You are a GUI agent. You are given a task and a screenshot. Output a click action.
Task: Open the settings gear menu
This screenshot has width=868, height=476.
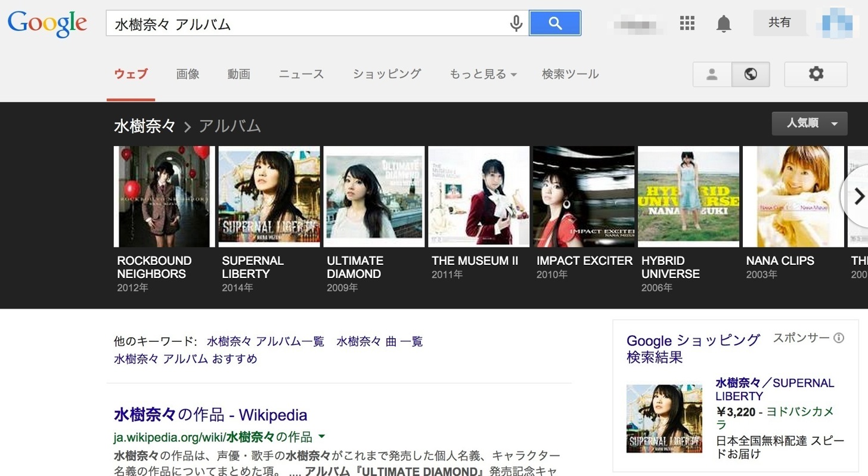[x=816, y=74]
